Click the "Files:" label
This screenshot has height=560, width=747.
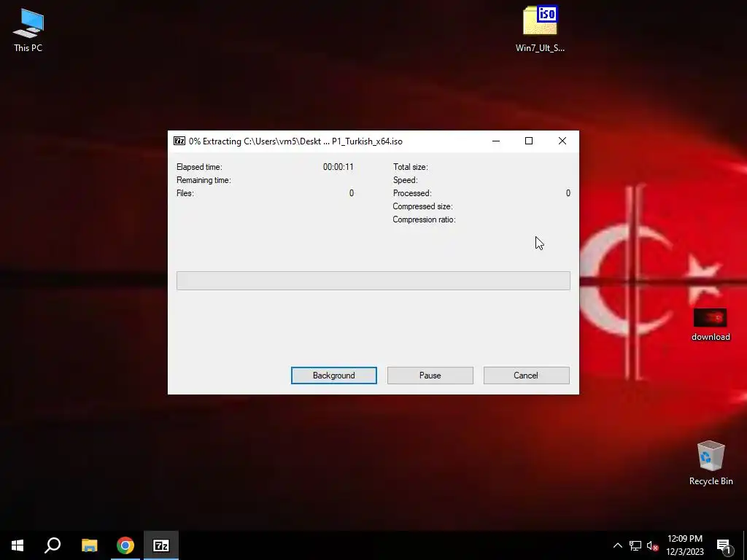(185, 193)
